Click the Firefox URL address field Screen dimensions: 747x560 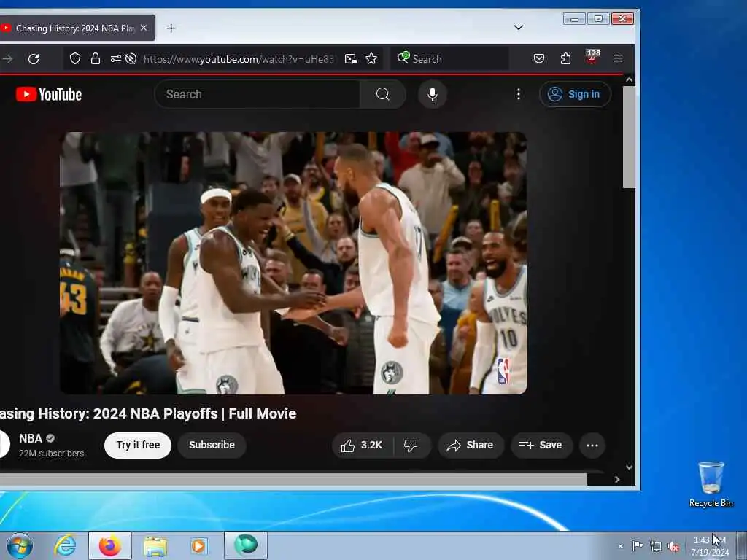tap(239, 59)
